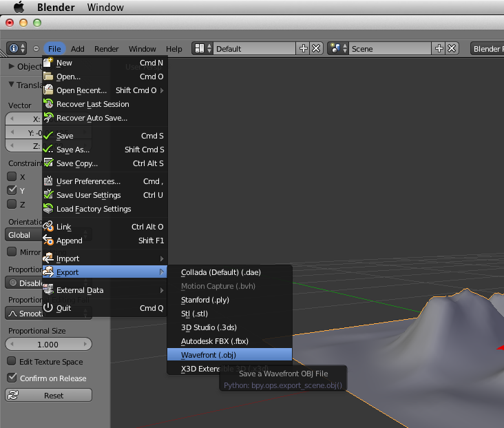504x428 pixels.
Task: Choose 3D Studio (.3ds) export
Action: [229, 327]
